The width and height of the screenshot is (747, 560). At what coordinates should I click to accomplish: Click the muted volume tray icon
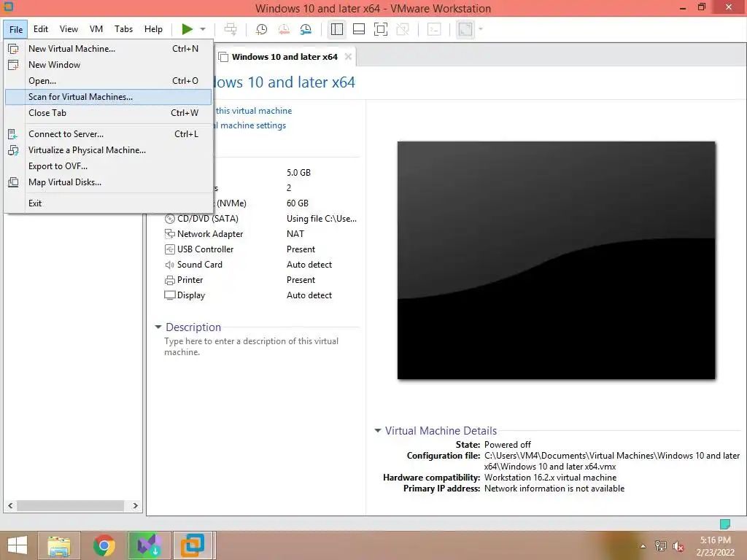pos(678,546)
